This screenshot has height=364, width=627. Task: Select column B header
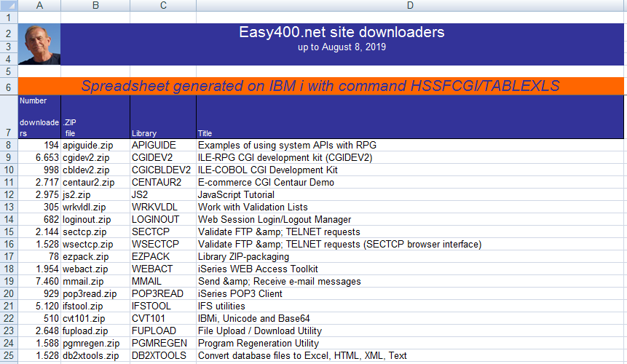(95, 5)
